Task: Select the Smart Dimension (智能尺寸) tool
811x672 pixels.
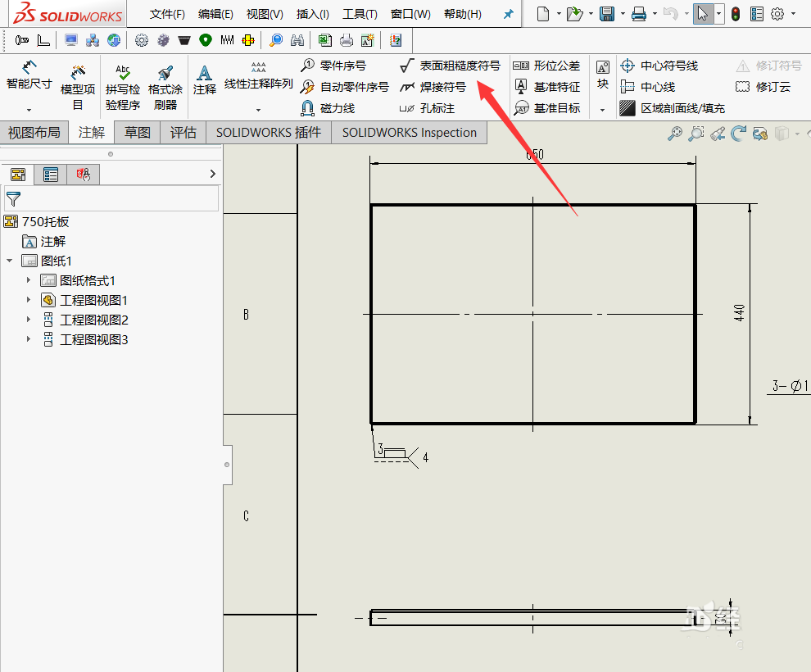Action: coord(29,75)
